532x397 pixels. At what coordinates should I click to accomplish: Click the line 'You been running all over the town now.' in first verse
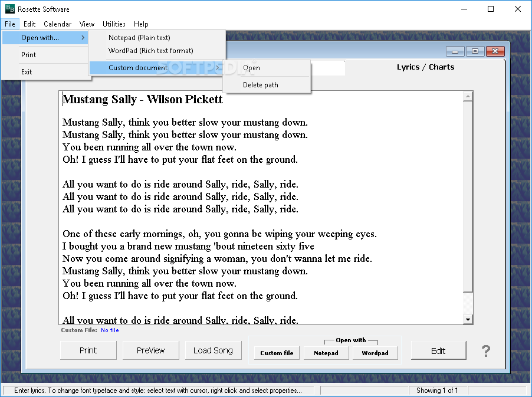coord(149,147)
